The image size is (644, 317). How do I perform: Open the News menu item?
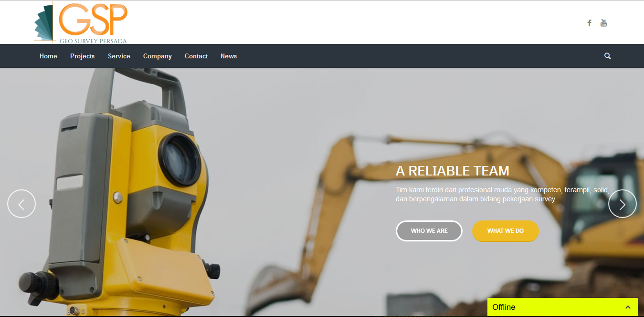click(x=229, y=56)
